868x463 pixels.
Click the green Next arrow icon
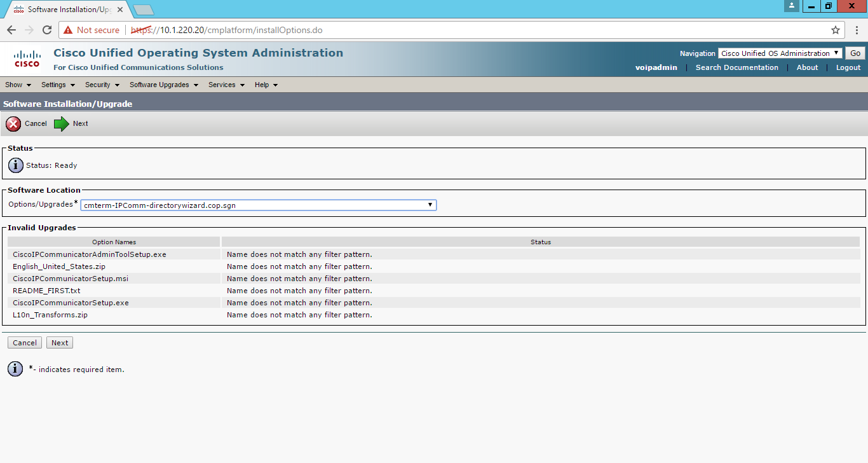click(x=62, y=124)
